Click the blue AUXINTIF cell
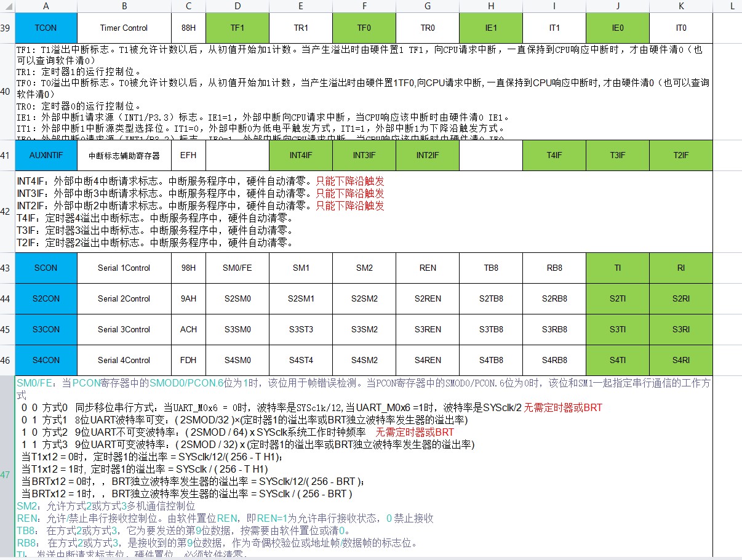The width and height of the screenshot is (742, 560). [46, 155]
